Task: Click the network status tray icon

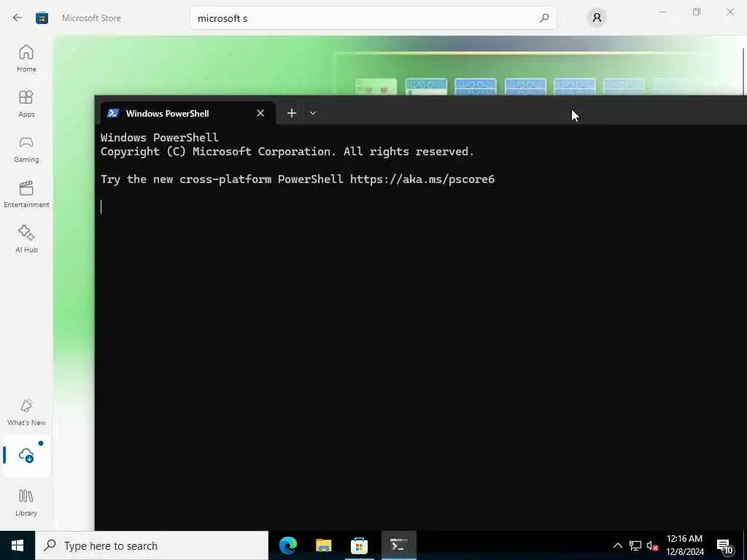Action: [635, 545]
